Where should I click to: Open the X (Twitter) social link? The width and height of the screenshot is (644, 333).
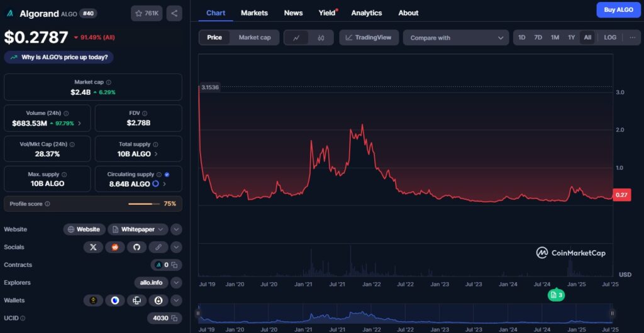point(93,247)
